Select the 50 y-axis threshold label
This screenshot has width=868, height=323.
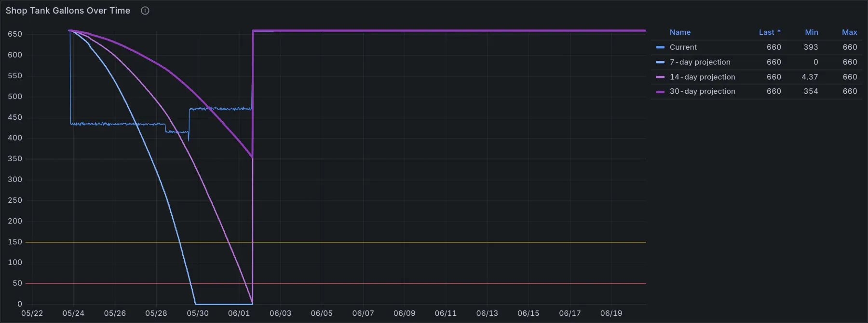(x=17, y=283)
